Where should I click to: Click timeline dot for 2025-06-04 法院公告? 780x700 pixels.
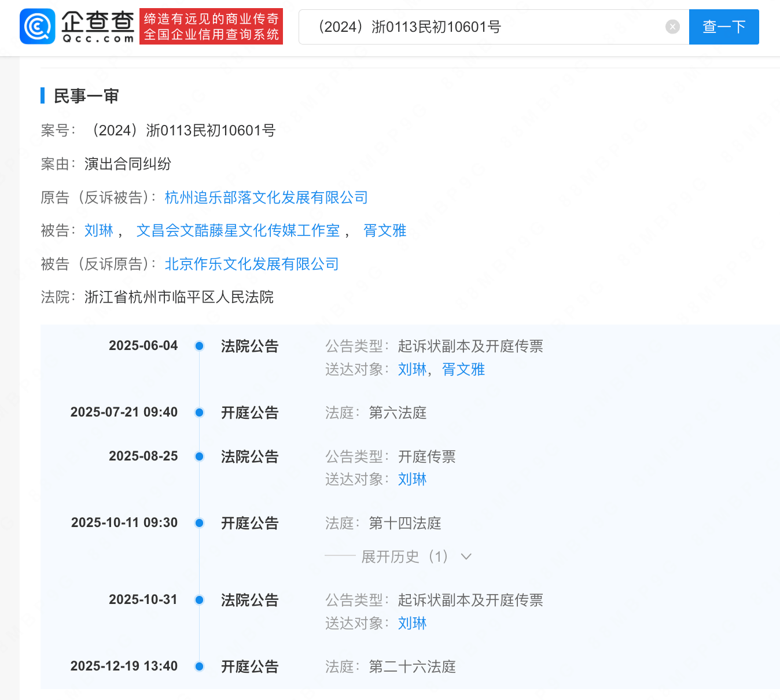[x=199, y=346]
